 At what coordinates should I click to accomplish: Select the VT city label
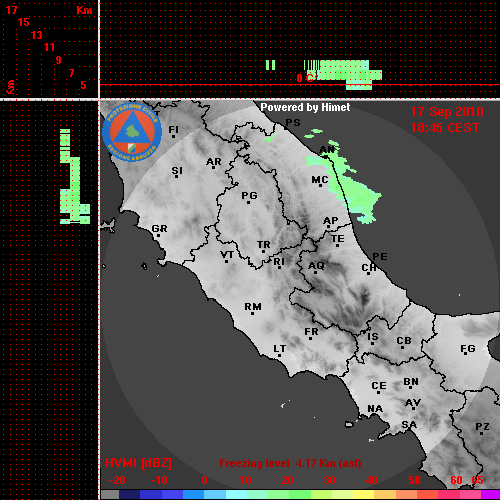(227, 256)
